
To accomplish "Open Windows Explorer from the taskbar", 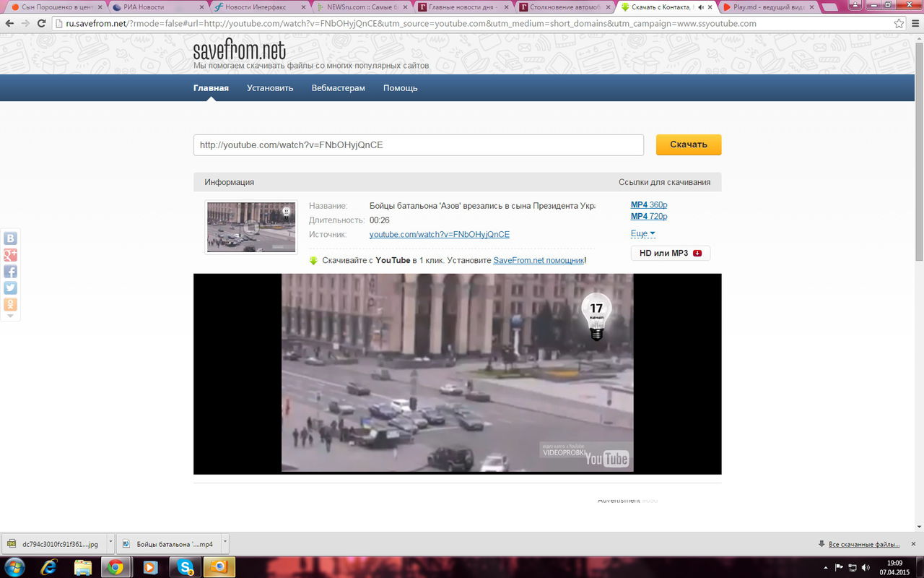I will tap(82, 567).
